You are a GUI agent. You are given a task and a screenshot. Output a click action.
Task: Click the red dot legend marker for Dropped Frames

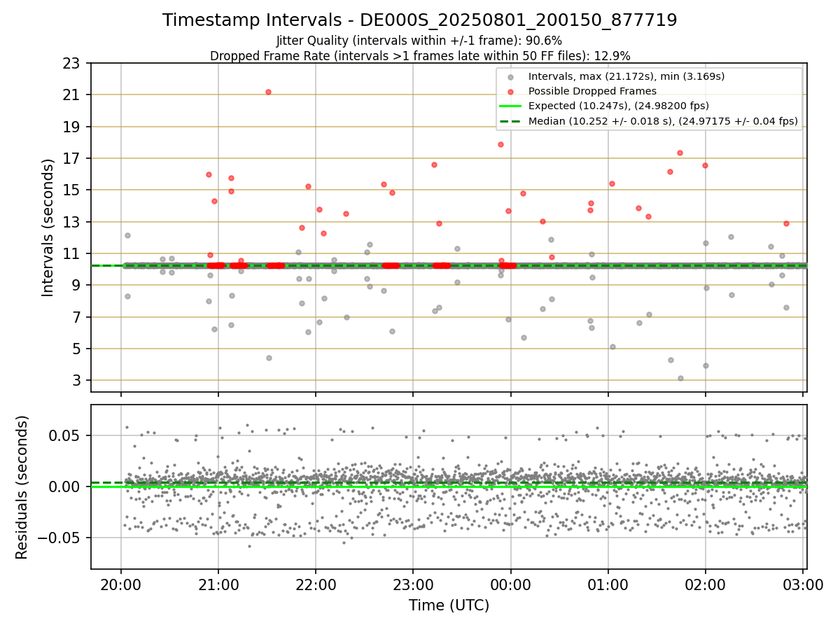[x=510, y=92]
